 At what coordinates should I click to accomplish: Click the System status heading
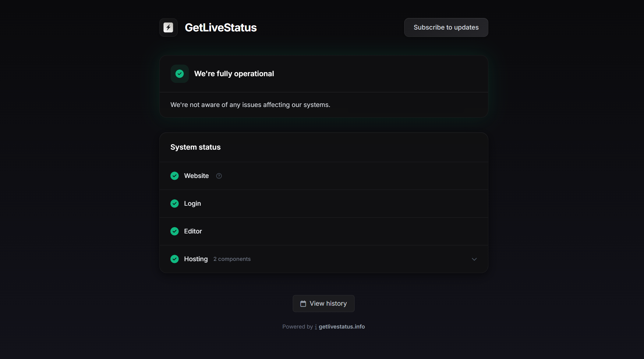tap(195, 147)
